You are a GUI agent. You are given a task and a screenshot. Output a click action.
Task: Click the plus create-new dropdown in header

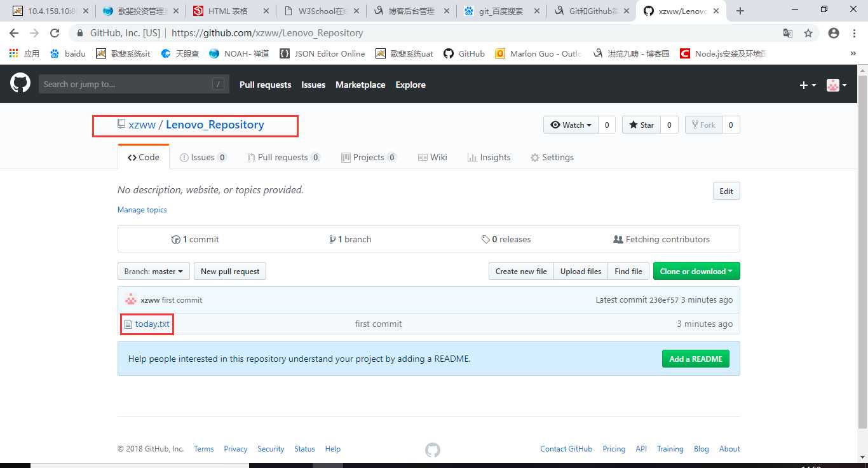807,85
